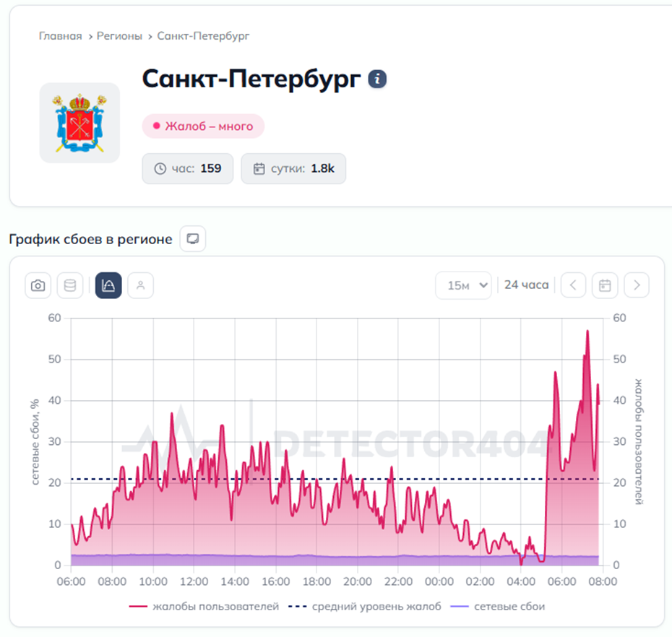Click the Saint Petersburg coat of arms

[x=79, y=123]
